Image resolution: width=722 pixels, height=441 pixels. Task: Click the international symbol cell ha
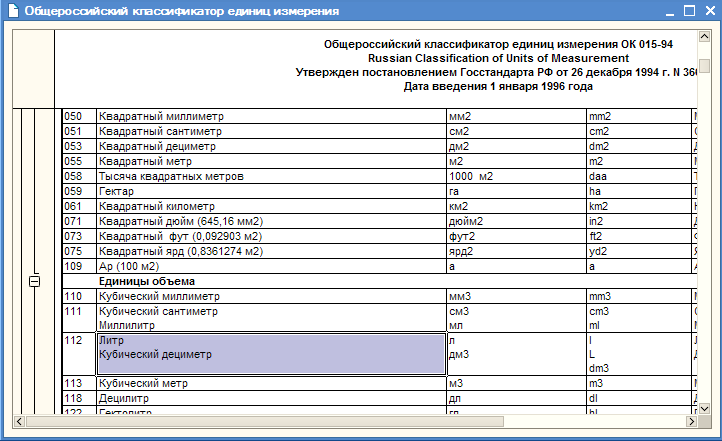click(639, 191)
